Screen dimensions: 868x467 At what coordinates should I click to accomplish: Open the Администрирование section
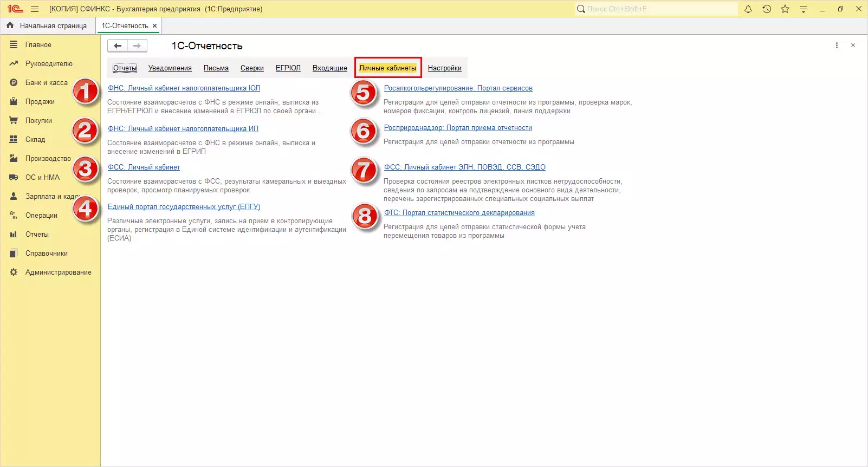pyautogui.click(x=59, y=273)
